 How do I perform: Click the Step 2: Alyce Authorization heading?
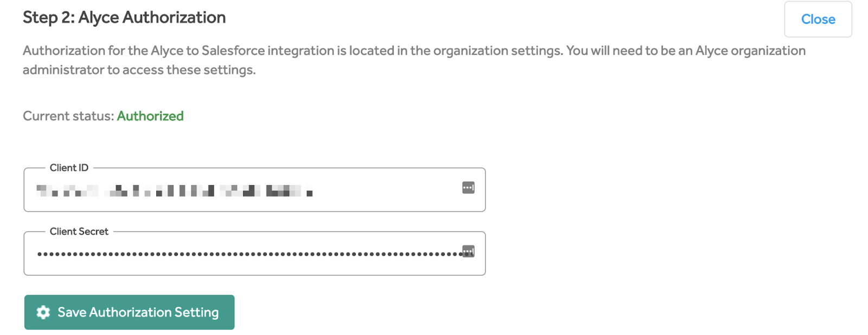(x=124, y=17)
